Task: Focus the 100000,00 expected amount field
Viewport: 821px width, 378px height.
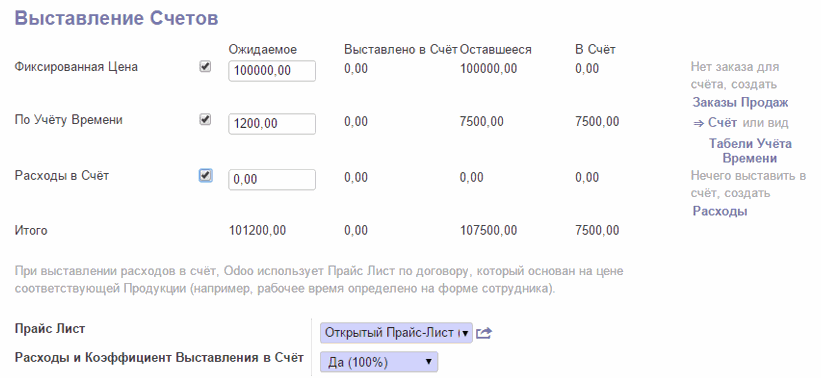Action: (272, 71)
